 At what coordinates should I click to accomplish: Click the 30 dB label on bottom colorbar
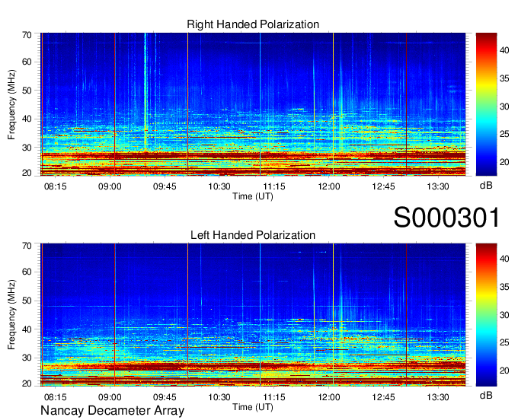(504, 315)
